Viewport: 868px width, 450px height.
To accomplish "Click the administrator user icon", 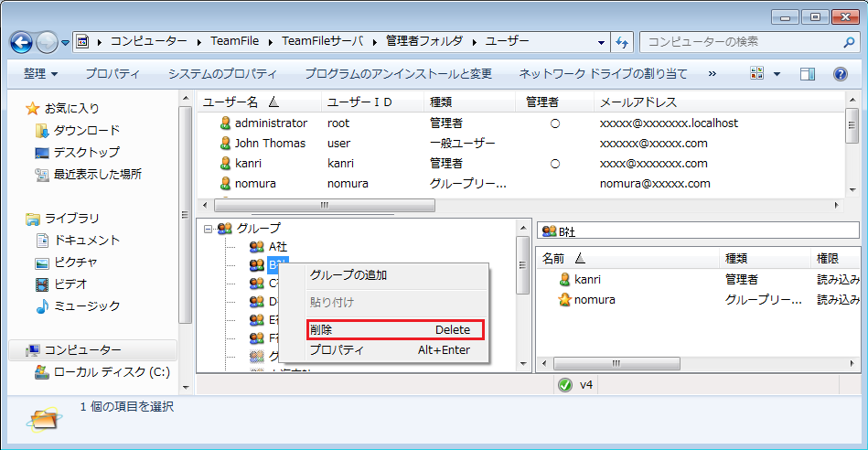I will point(225,123).
